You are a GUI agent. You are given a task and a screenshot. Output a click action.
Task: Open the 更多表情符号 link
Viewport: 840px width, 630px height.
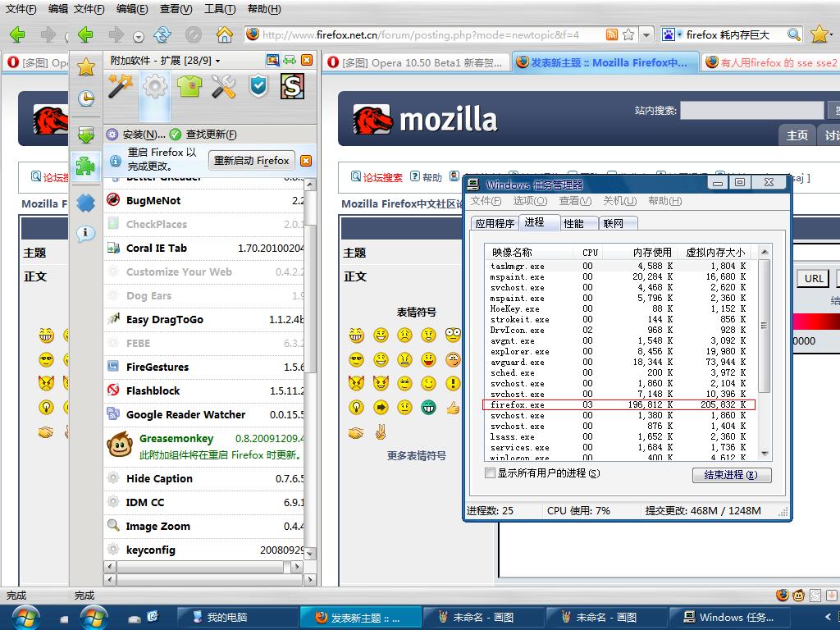(x=417, y=456)
